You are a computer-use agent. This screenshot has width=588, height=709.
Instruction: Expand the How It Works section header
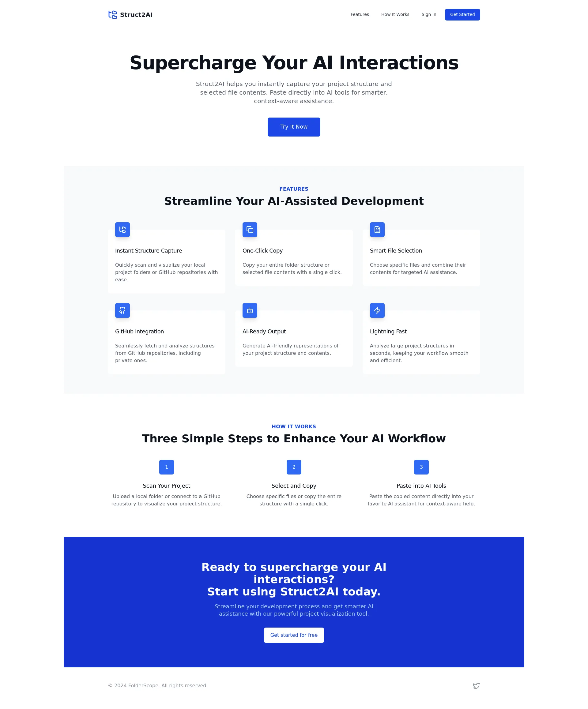[x=294, y=427]
